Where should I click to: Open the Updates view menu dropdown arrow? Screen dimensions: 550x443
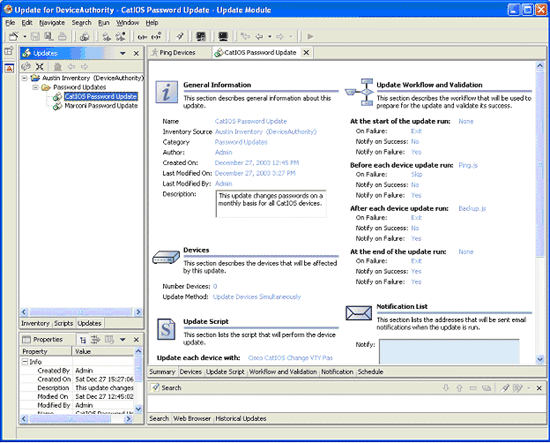tap(122, 53)
